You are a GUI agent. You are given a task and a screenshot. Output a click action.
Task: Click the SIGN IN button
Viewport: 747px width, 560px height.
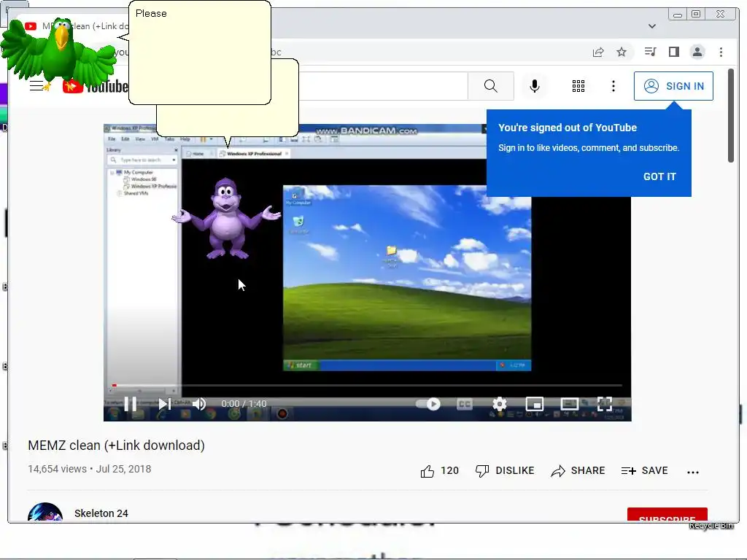pyautogui.click(x=673, y=86)
